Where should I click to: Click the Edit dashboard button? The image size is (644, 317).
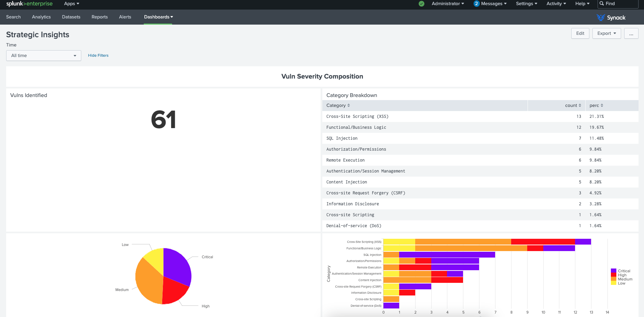point(580,33)
